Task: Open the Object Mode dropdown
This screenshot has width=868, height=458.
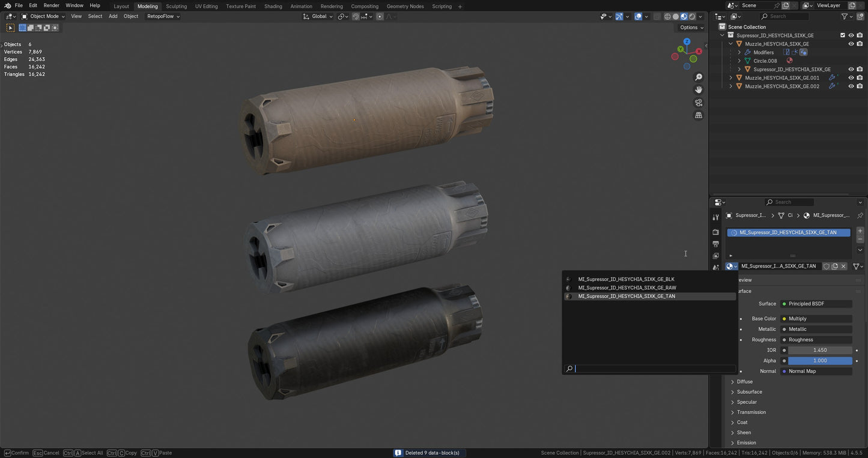Action: pyautogui.click(x=43, y=16)
